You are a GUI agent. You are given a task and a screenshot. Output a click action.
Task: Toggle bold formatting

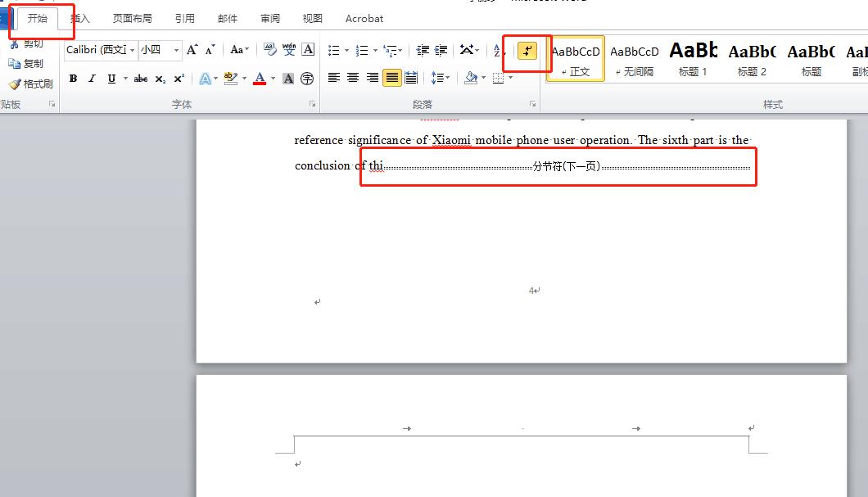point(73,79)
